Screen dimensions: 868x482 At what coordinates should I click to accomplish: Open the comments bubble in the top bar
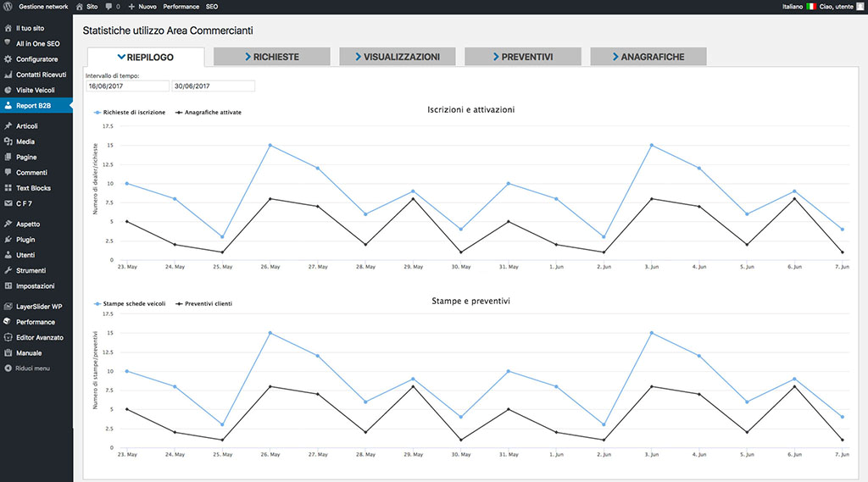(108, 7)
